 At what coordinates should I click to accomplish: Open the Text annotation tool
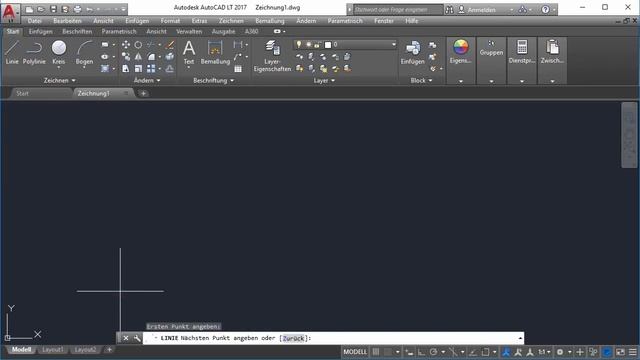(x=189, y=52)
